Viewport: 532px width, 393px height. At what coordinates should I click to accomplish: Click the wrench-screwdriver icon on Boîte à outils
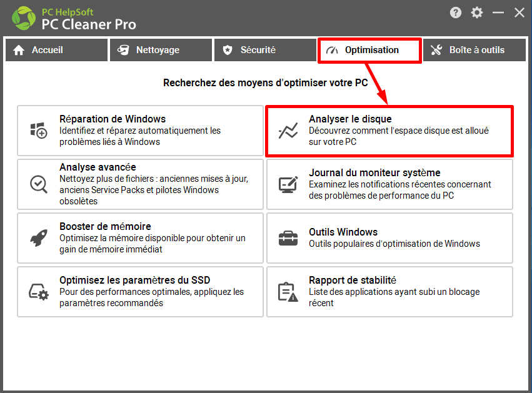(436, 50)
